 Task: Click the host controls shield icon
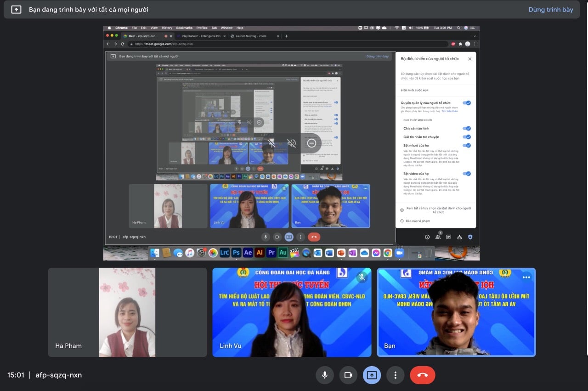[x=470, y=237]
